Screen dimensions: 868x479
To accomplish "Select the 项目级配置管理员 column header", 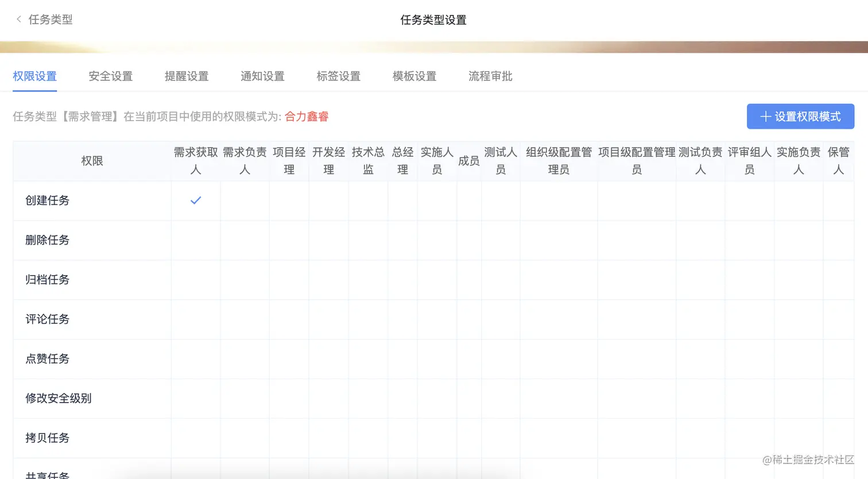I will coord(637,161).
